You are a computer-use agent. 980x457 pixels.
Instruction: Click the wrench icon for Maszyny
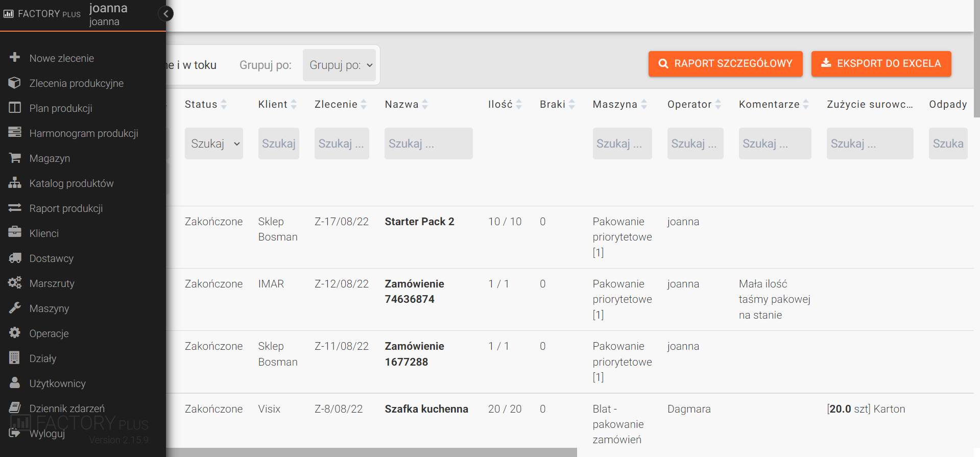(x=15, y=308)
